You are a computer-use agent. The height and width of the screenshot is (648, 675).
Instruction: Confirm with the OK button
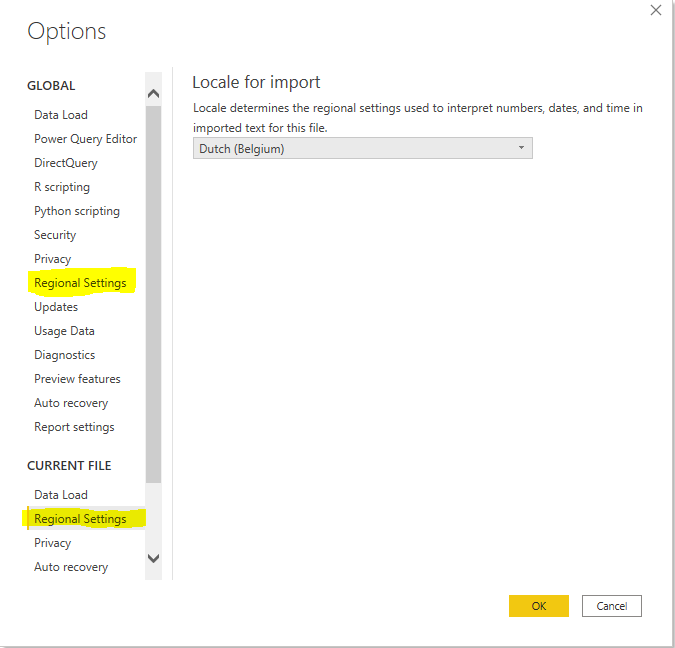pos(539,606)
